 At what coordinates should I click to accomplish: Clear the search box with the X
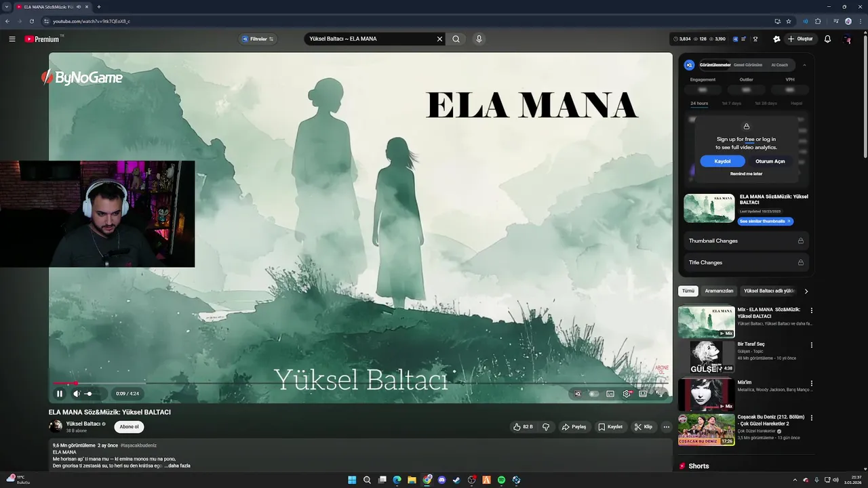tap(439, 39)
